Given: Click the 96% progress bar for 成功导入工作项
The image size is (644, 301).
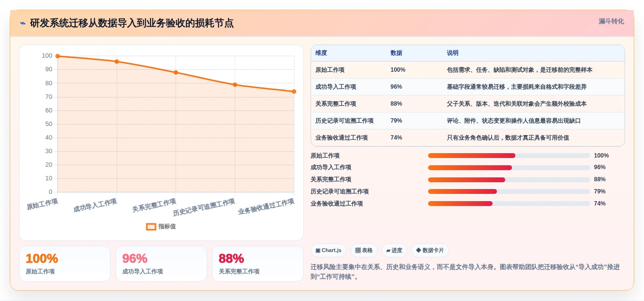Looking at the screenshot, I should pos(509,168).
